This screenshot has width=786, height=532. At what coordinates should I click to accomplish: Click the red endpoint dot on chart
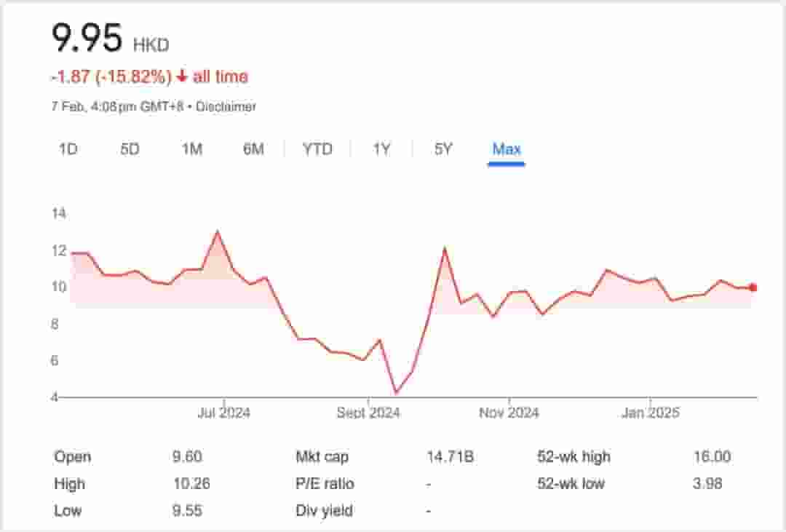tap(753, 287)
